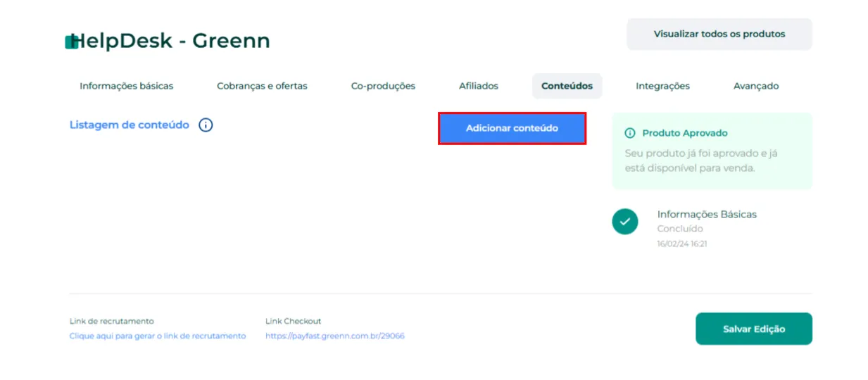Click the green logo before HelpDesk title
The width and height of the screenshot is (868, 380).
[x=72, y=42]
